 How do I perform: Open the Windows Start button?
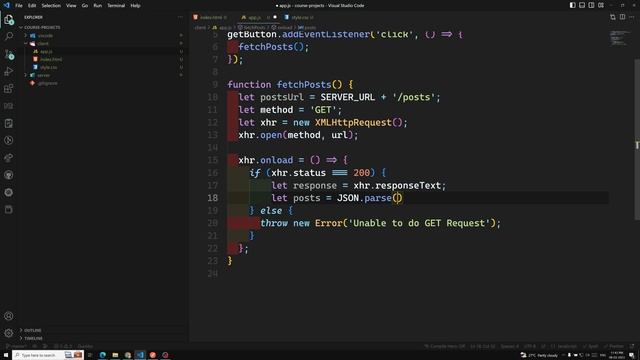click(x=6, y=355)
